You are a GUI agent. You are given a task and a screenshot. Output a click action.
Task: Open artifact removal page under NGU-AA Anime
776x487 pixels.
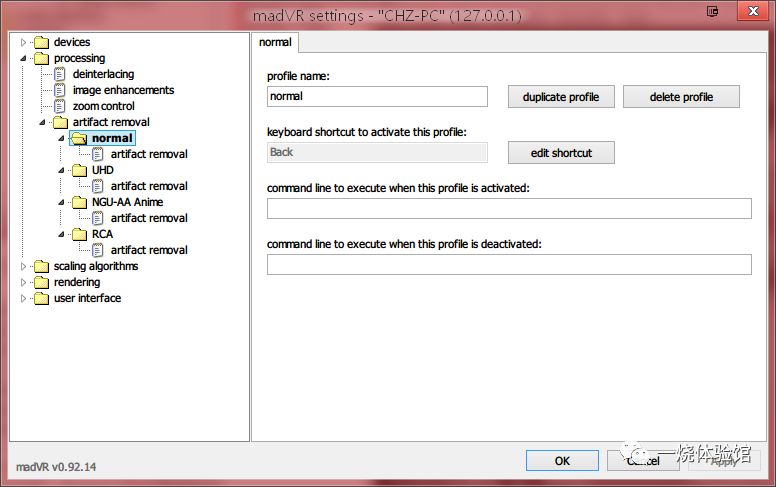pyautogui.click(x=149, y=218)
